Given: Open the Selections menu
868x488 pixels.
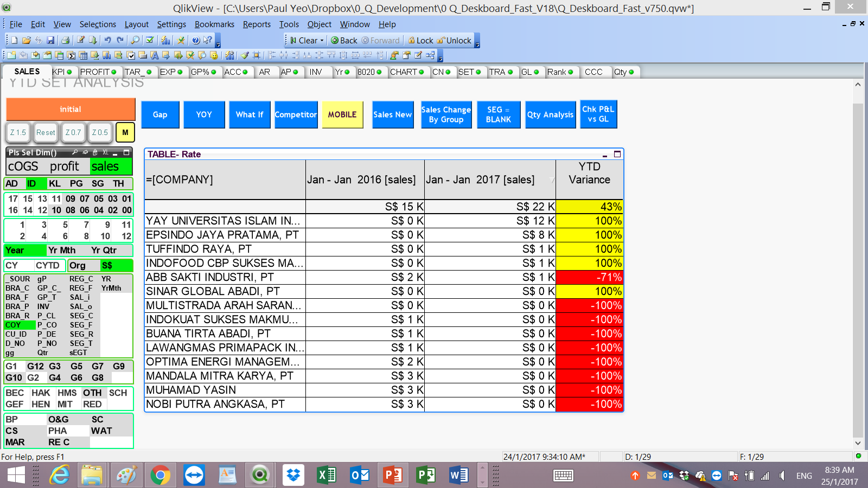Looking at the screenshot, I should click(98, 24).
